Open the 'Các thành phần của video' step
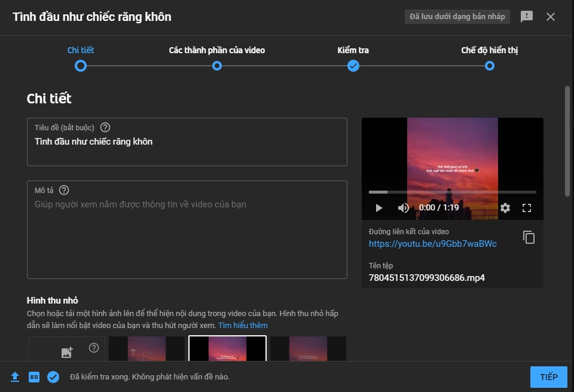The width and height of the screenshot is (574, 392). point(217,66)
